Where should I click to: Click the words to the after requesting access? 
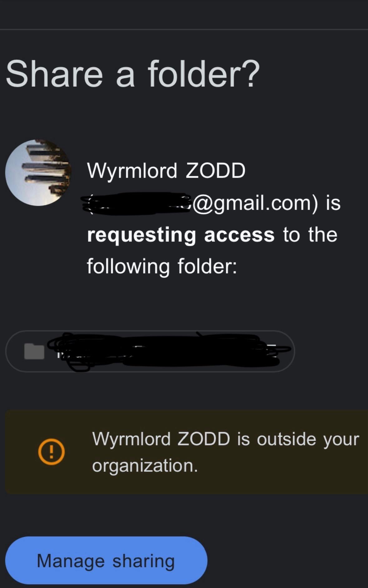(310, 235)
